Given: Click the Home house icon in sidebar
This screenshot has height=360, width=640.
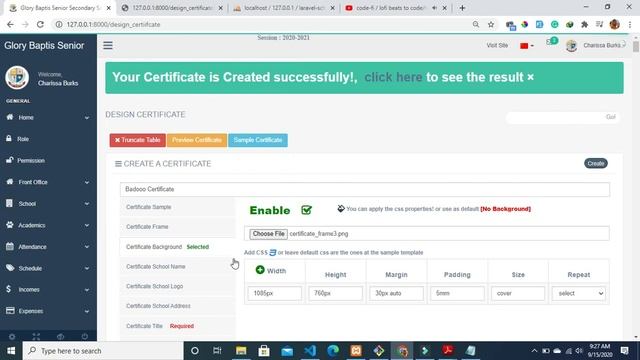Looking at the screenshot, I should point(10,117).
